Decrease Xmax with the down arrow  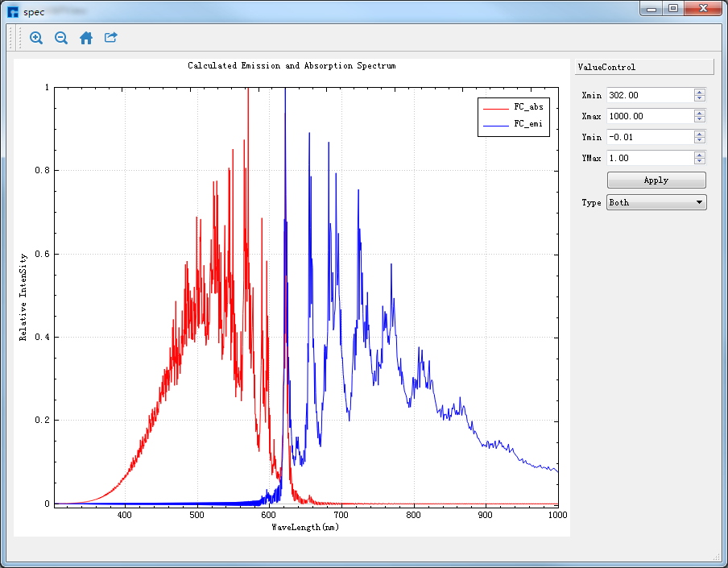700,120
